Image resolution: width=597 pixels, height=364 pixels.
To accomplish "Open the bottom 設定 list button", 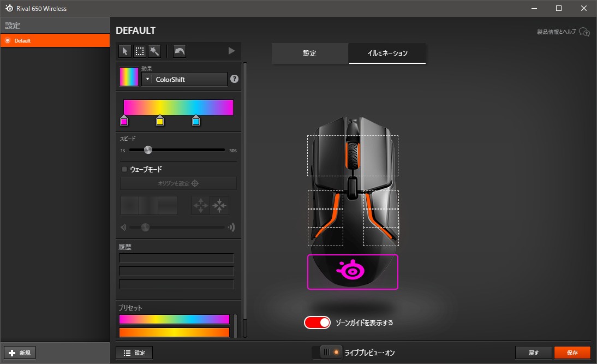I will tap(134, 353).
